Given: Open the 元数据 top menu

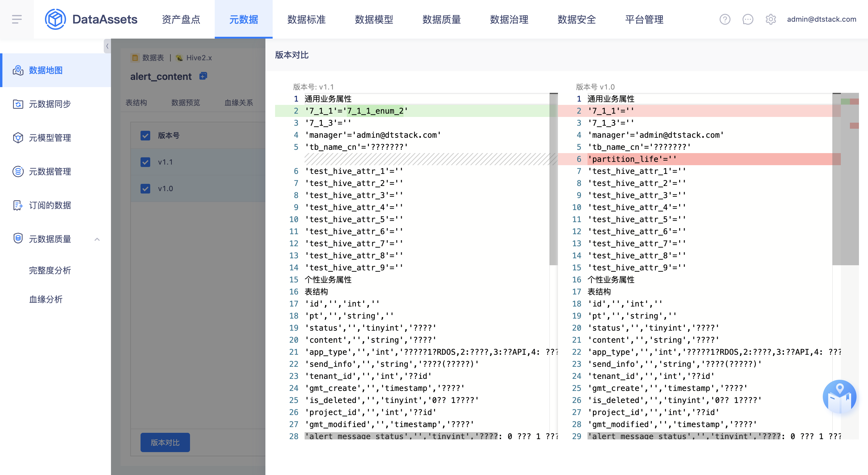Looking at the screenshot, I should 244,19.
